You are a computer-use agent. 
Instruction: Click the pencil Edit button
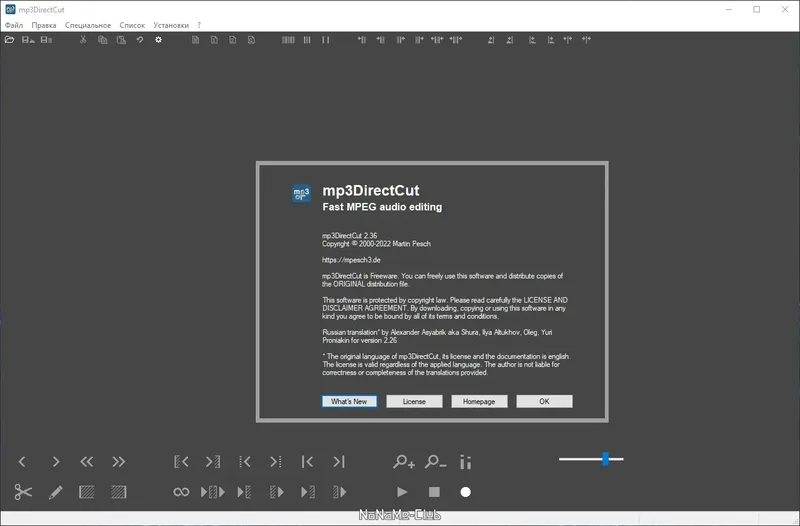[x=56, y=492]
